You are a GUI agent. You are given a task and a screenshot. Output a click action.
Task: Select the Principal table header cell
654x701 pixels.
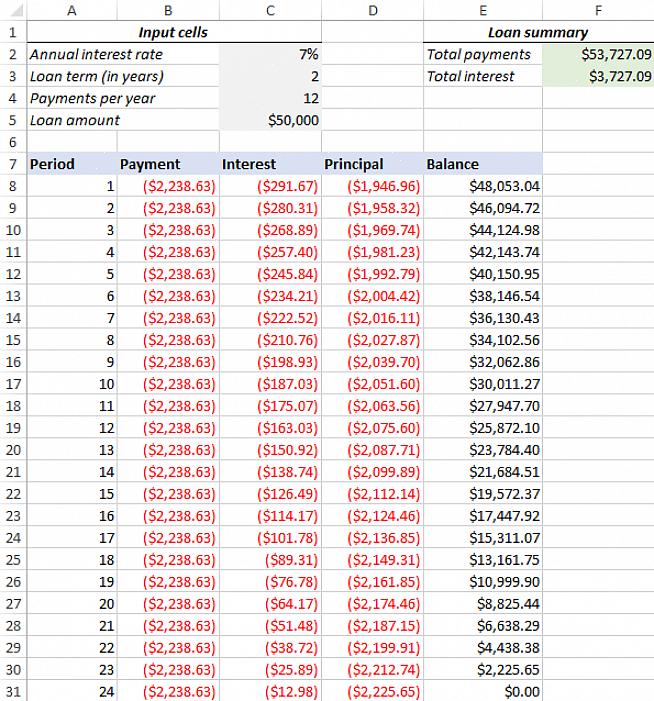[x=372, y=164]
